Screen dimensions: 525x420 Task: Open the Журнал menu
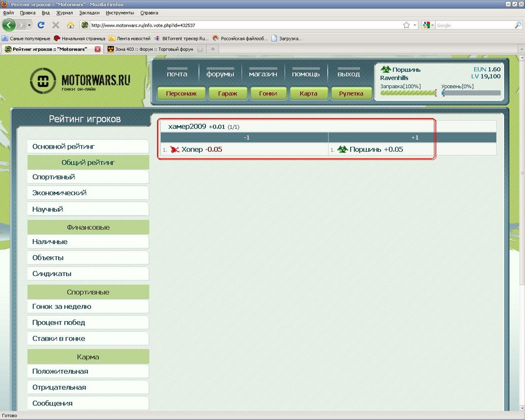(64, 13)
